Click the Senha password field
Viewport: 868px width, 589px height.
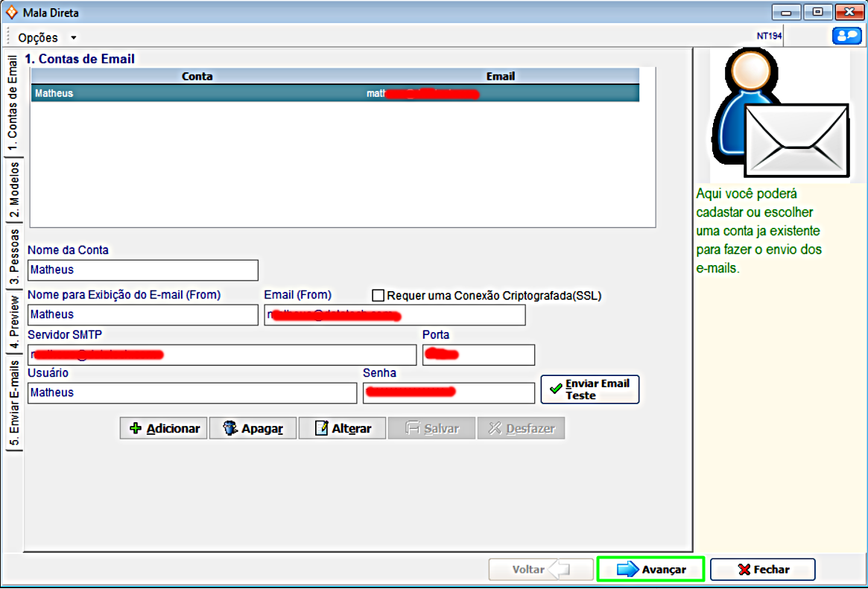pyautogui.click(x=449, y=393)
